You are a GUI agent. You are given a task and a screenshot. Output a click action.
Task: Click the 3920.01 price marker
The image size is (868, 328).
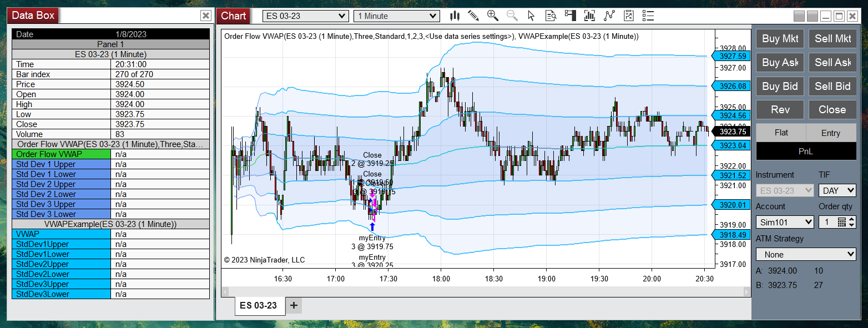click(730, 205)
